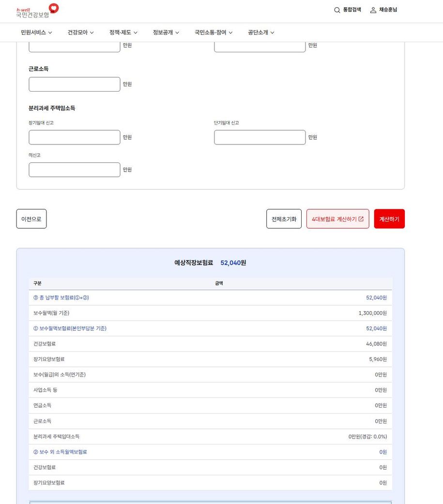Expand the 민원서비스 menu
The height and width of the screenshot is (504, 443).
point(36,32)
